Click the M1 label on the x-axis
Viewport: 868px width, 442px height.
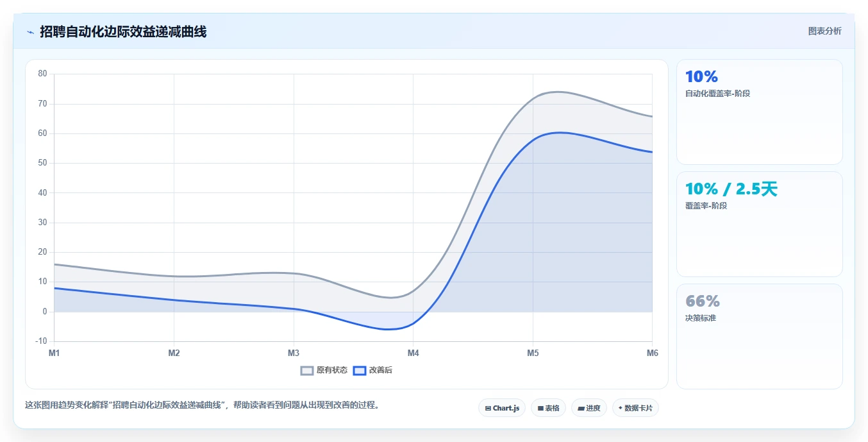pos(54,353)
